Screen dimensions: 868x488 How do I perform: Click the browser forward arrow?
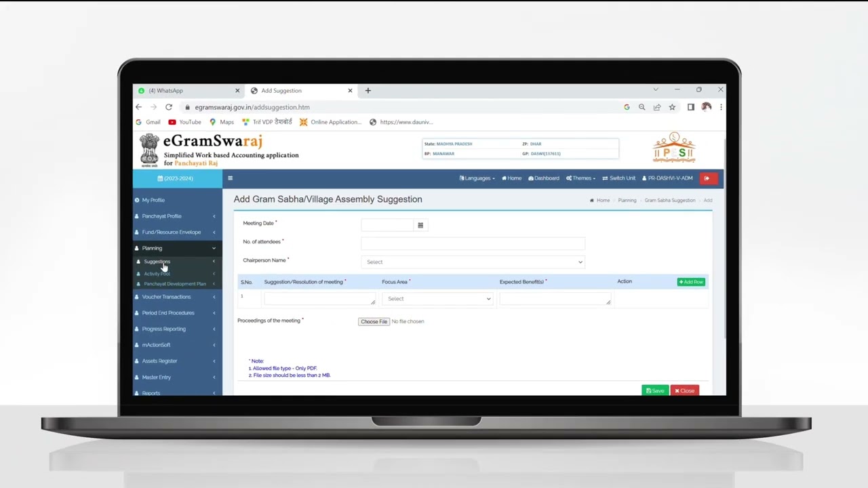(153, 107)
